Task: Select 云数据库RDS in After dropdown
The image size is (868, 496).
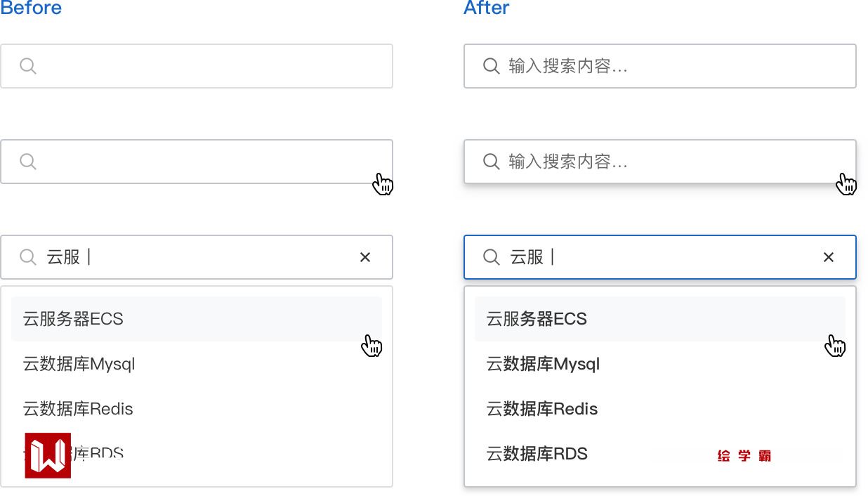Action: pos(537,454)
